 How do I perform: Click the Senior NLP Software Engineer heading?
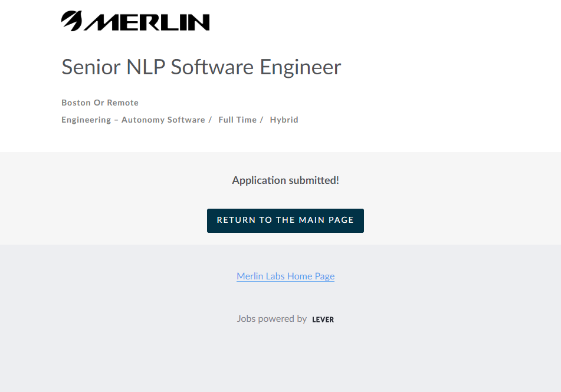(201, 67)
